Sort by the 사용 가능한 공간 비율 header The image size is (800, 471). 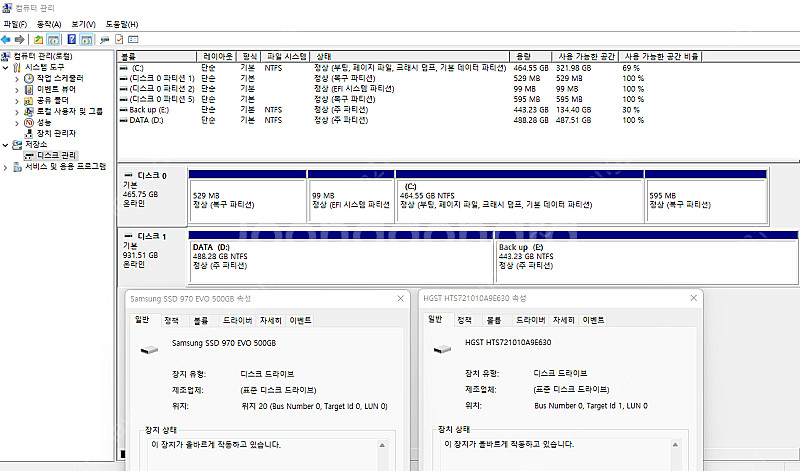[661, 56]
